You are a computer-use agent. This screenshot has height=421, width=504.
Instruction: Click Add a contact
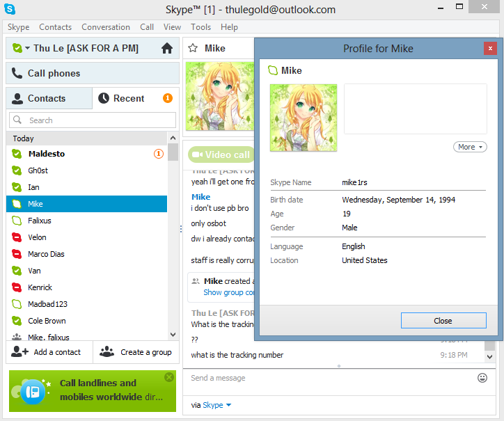coord(49,352)
